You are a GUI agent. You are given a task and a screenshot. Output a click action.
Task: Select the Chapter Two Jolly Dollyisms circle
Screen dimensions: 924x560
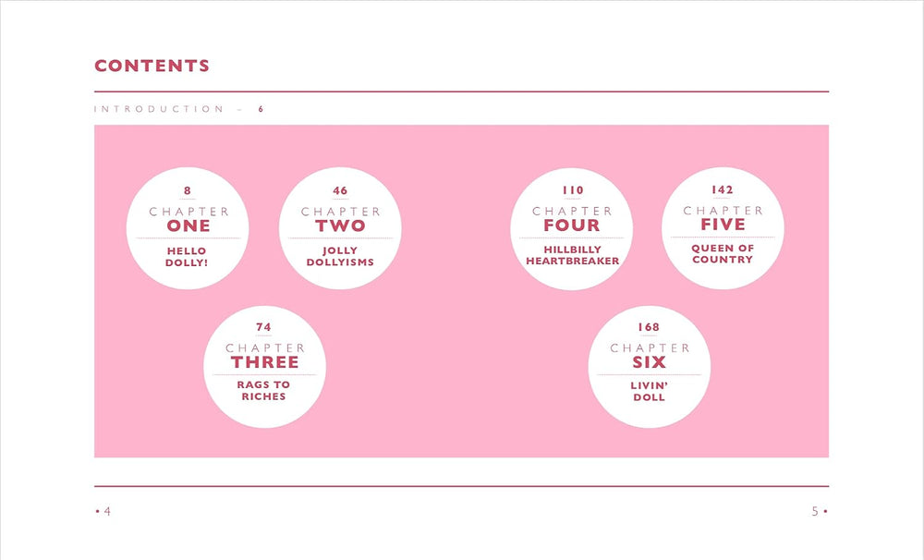click(340, 228)
